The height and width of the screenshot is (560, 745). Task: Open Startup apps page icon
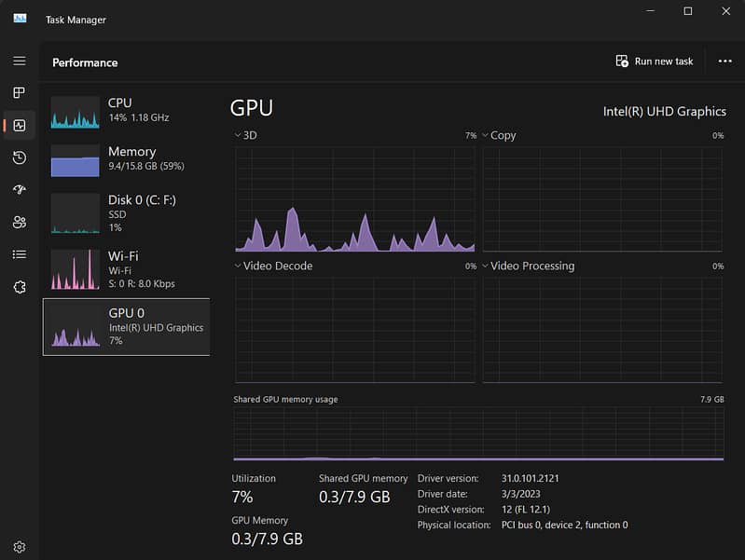[x=19, y=190]
